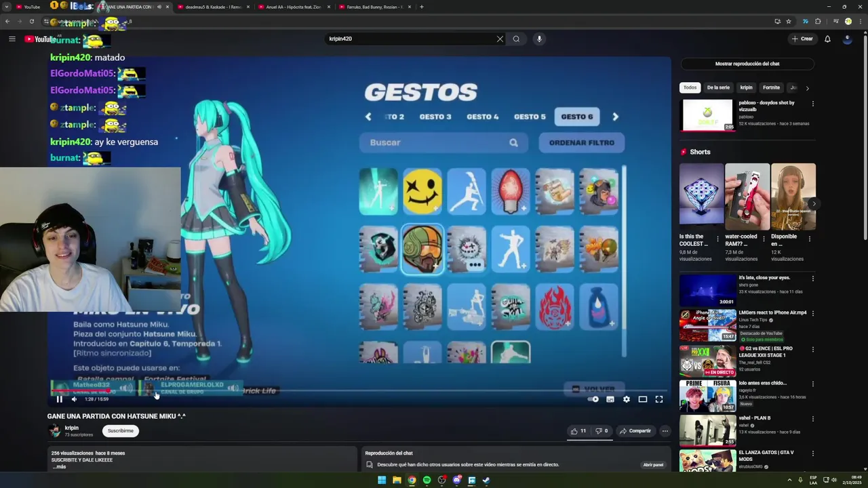
Task: Seek on the video progress bar
Action: point(359,391)
